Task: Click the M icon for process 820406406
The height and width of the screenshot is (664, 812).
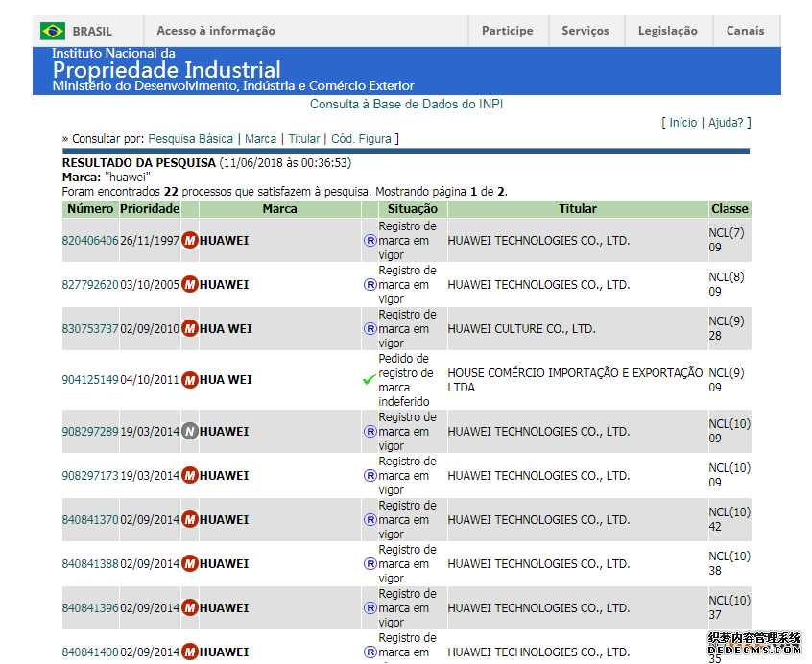Action: coord(190,241)
